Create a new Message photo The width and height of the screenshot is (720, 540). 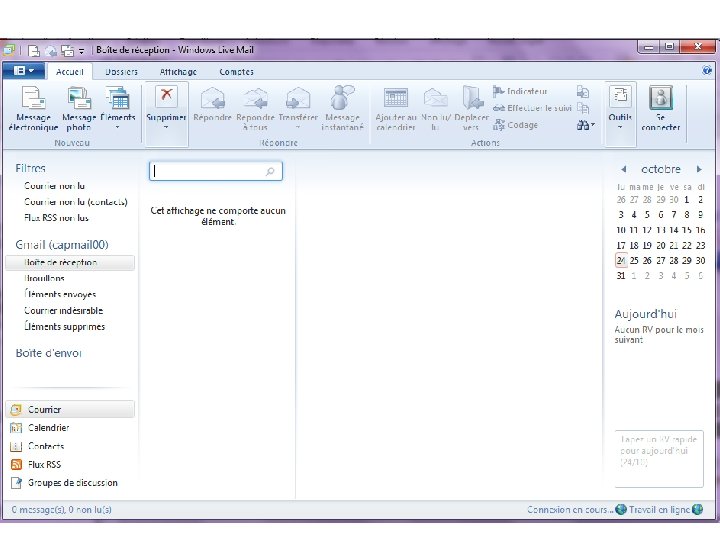(x=79, y=109)
